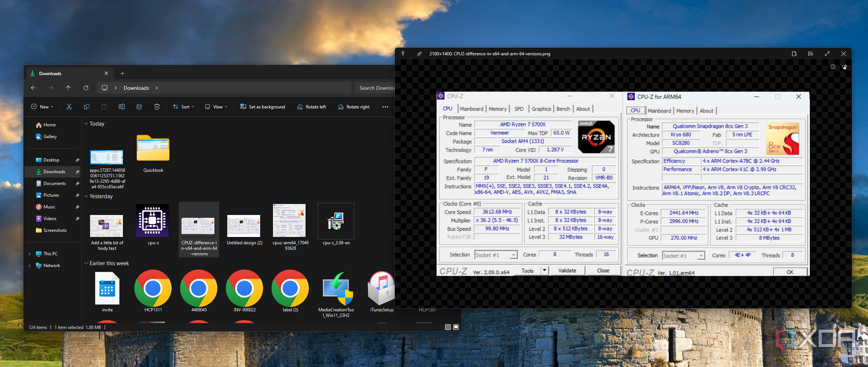Click the Rotate right button

pyautogui.click(x=354, y=107)
